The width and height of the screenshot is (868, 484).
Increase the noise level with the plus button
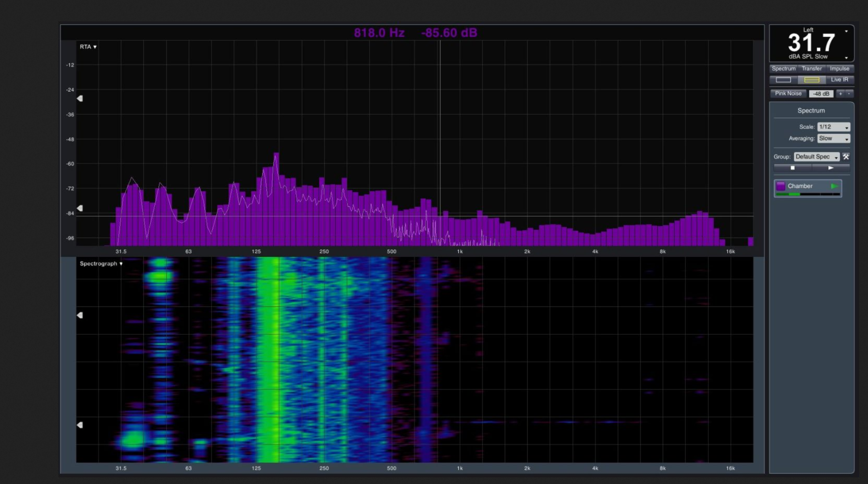[840, 93]
